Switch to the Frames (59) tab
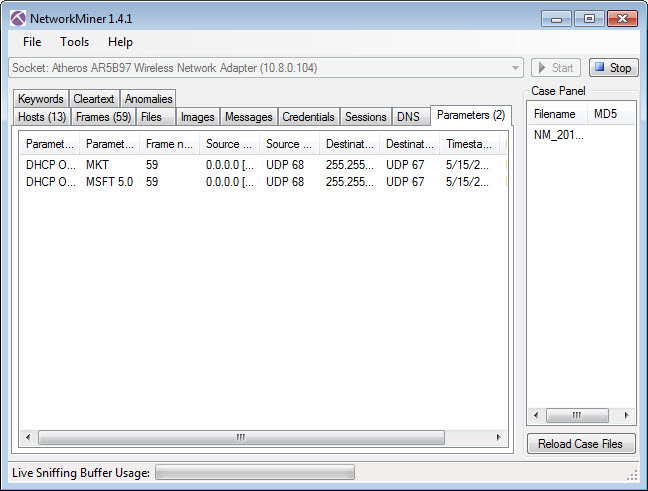648x491 pixels. 103,117
